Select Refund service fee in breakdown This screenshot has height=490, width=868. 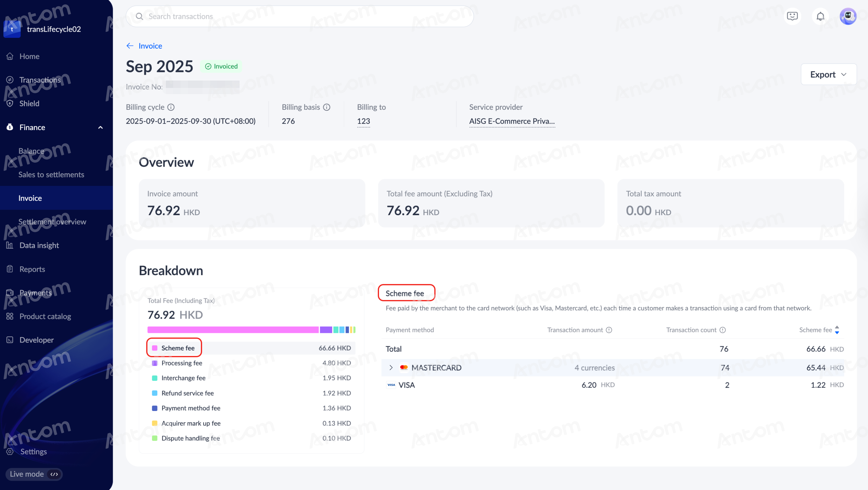[x=251, y=393]
